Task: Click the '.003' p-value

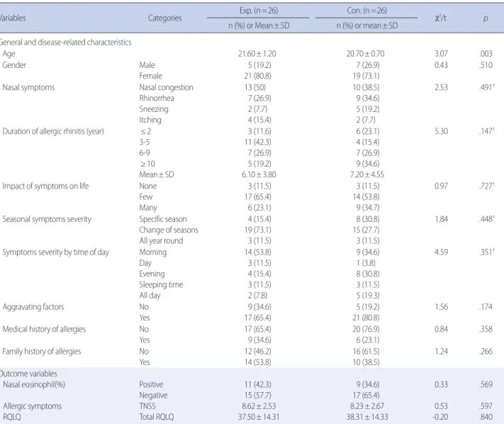Action: [x=486, y=54]
